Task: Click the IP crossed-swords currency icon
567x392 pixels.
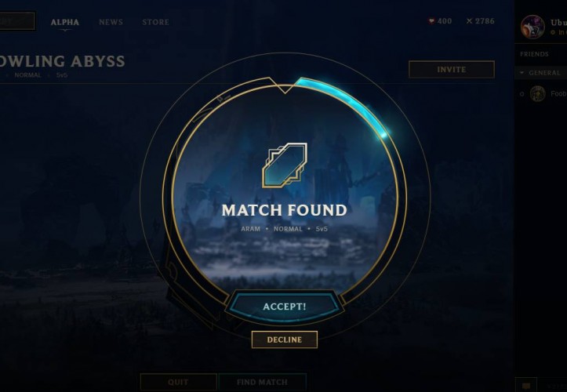Action: tap(470, 21)
